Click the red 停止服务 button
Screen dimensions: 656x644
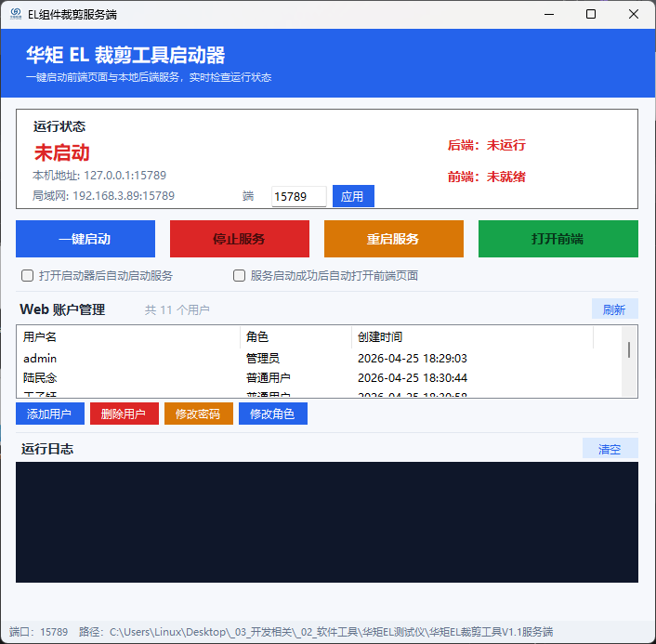(x=240, y=239)
